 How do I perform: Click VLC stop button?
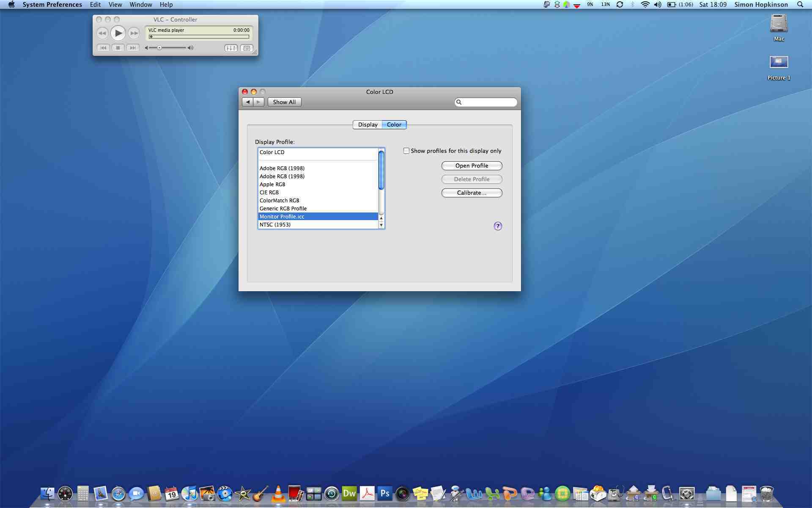pyautogui.click(x=118, y=48)
